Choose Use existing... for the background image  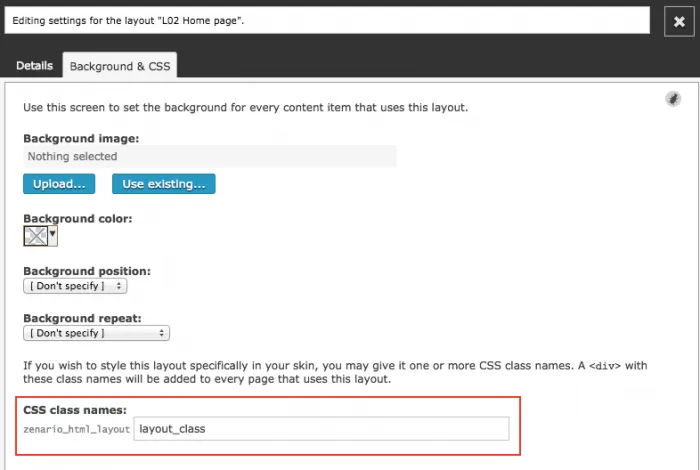(x=163, y=184)
